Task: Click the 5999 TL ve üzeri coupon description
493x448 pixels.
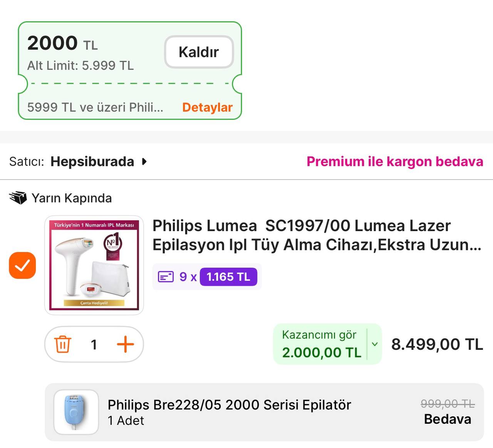Action: coord(95,107)
